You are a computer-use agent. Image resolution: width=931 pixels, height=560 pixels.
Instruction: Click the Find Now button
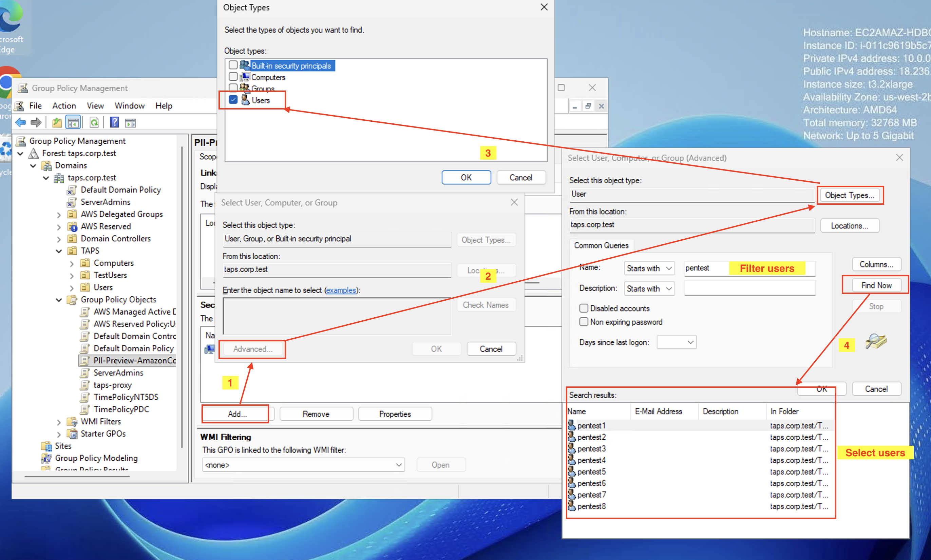[876, 285]
